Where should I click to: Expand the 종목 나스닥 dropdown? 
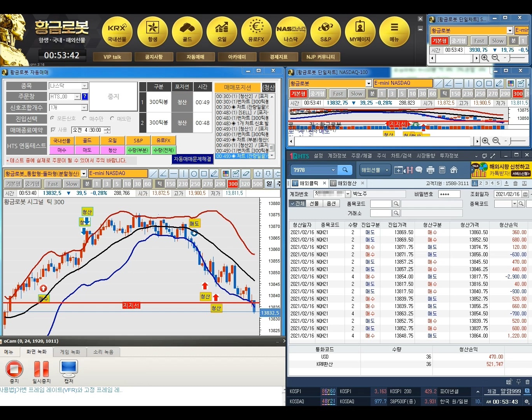tap(84, 86)
